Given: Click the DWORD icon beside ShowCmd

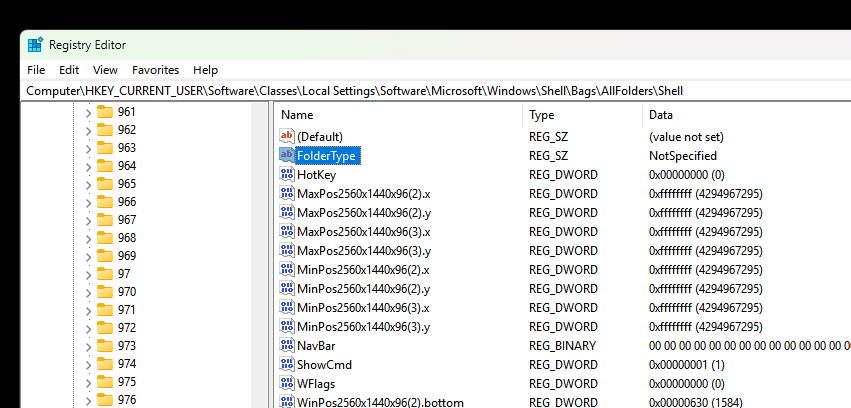Looking at the screenshot, I should click(x=287, y=364).
